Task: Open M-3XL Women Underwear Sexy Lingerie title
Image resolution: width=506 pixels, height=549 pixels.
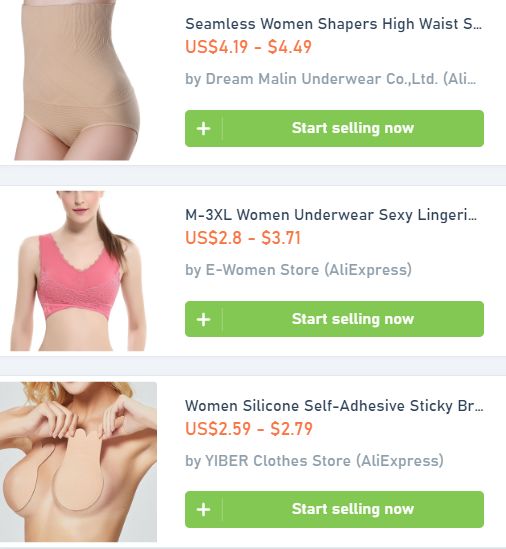Action: [x=331, y=215]
